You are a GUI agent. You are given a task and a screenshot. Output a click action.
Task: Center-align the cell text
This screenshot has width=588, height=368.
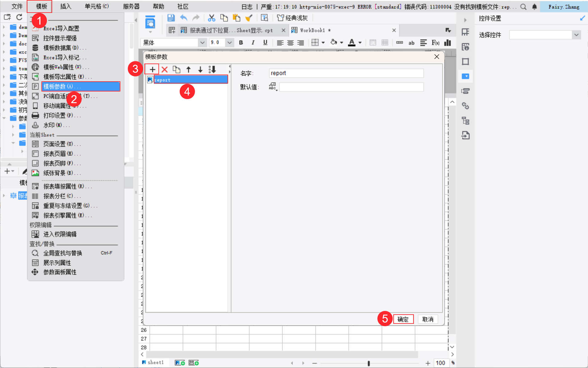pyautogui.click(x=290, y=43)
